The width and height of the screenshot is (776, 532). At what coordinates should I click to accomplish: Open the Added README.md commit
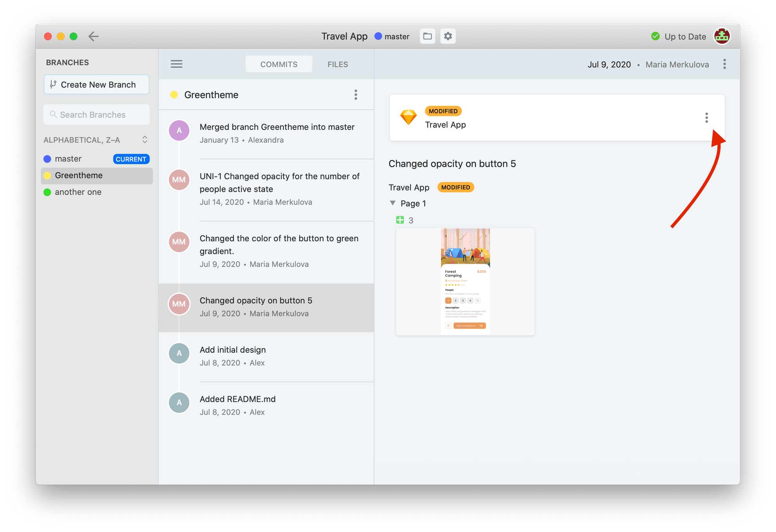(x=266, y=405)
